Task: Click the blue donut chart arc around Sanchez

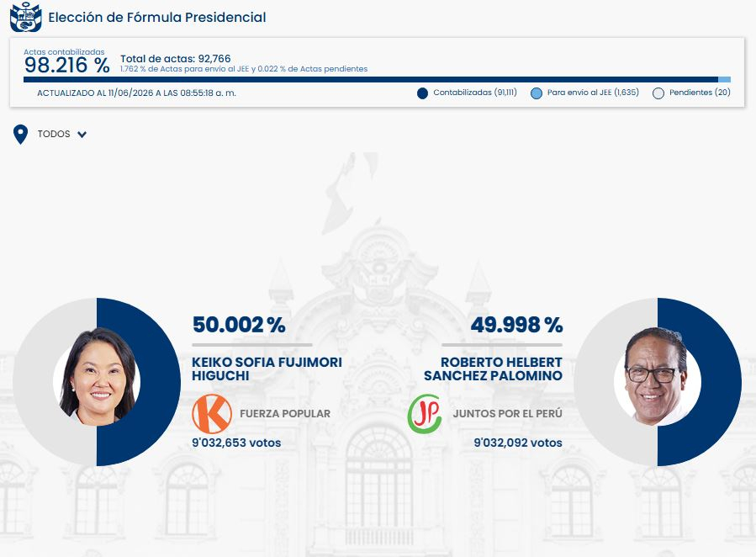Action: click(721, 382)
